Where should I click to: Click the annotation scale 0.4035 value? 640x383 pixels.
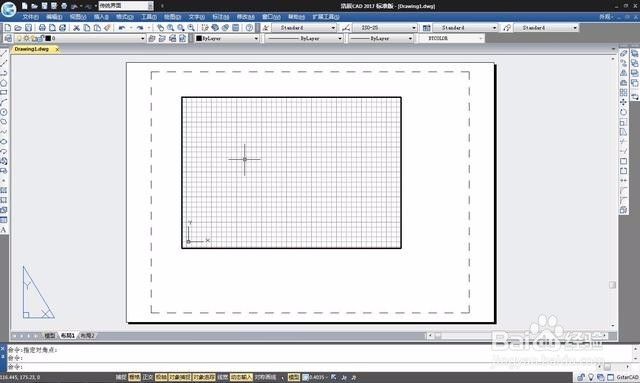[318, 377]
